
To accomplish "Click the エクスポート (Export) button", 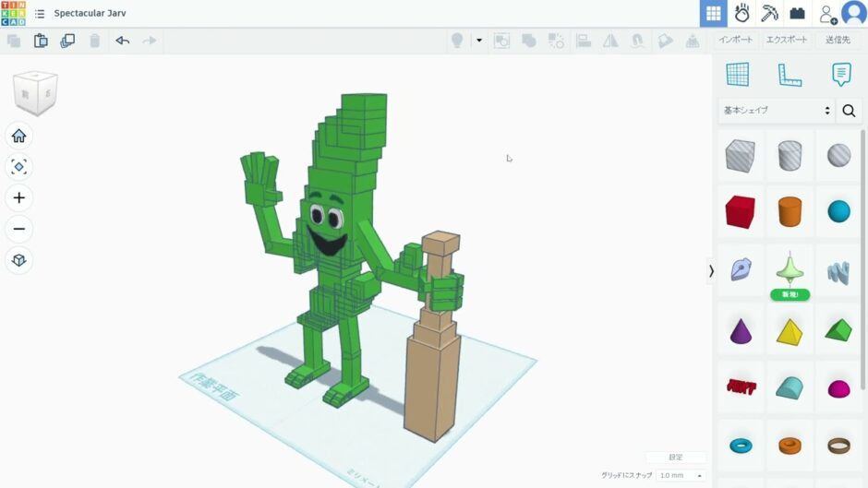I will 787,41.
